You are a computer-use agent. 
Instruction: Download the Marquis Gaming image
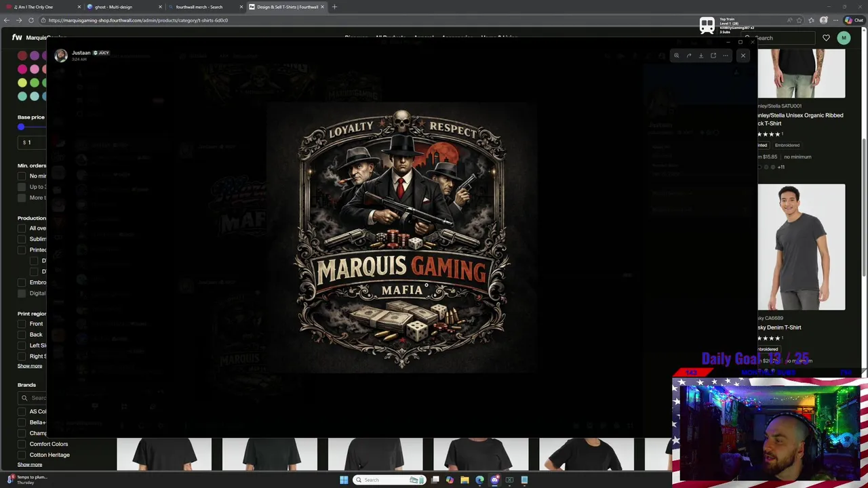coord(701,56)
